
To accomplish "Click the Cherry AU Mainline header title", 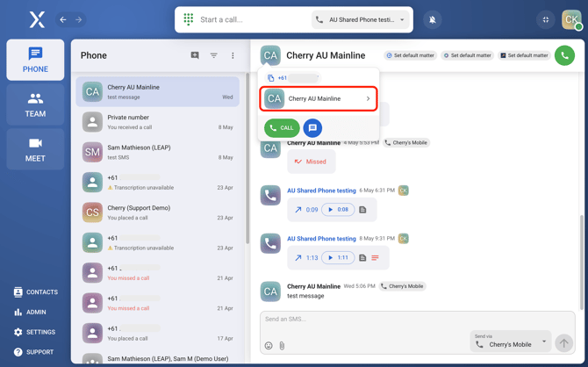I will pos(326,55).
